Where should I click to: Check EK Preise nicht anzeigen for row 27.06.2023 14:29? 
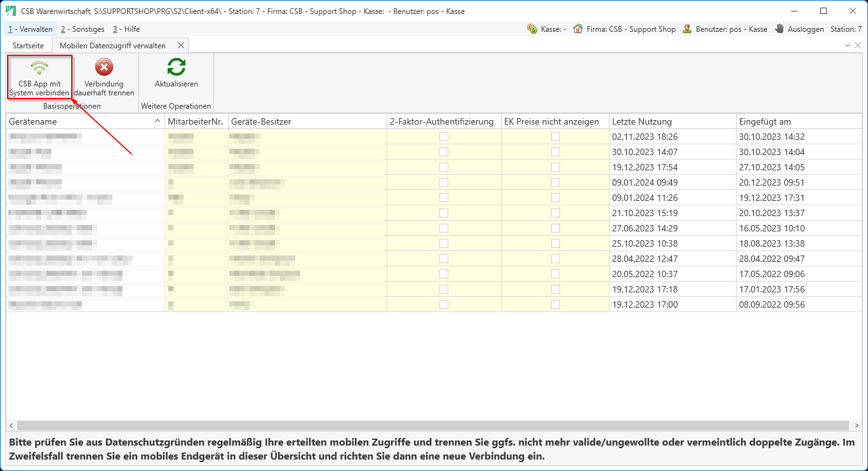tap(556, 228)
